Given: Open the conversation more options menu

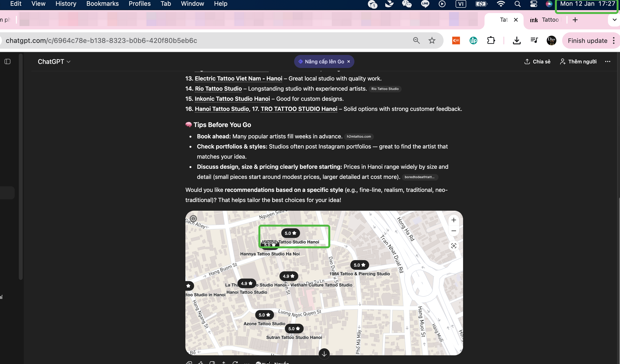Looking at the screenshot, I should click(607, 61).
